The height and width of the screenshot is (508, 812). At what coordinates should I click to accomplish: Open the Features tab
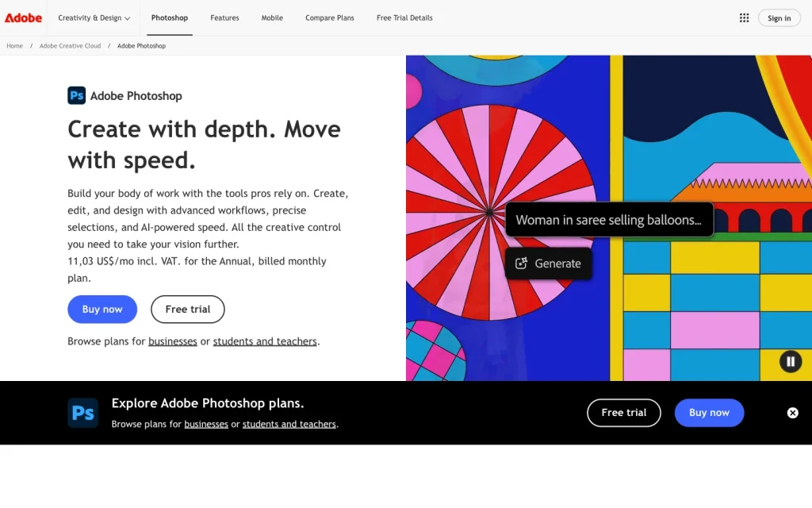coord(224,17)
